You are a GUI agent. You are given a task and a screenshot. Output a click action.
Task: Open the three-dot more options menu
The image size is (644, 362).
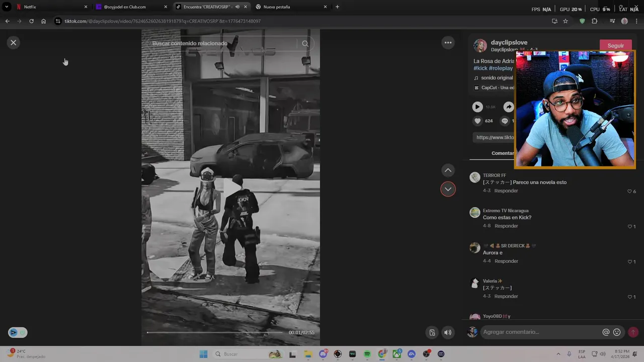point(448,43)
